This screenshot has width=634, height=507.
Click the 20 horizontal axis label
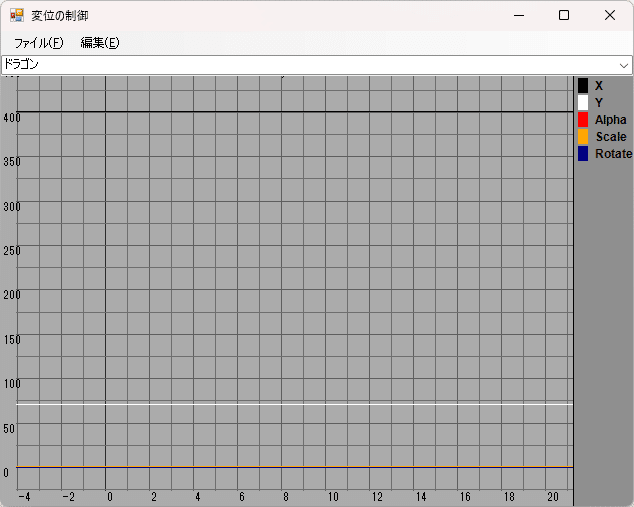point(553,497)
